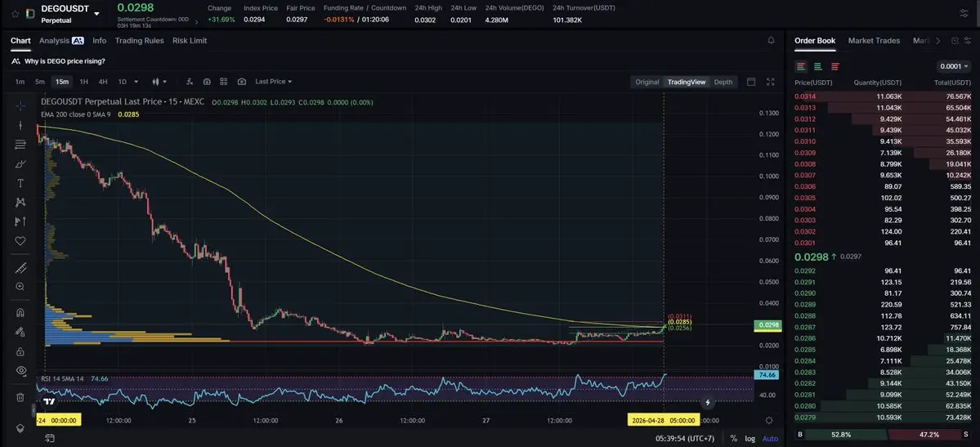Click the 0.0314 ask price row

[x=883, y=96]
